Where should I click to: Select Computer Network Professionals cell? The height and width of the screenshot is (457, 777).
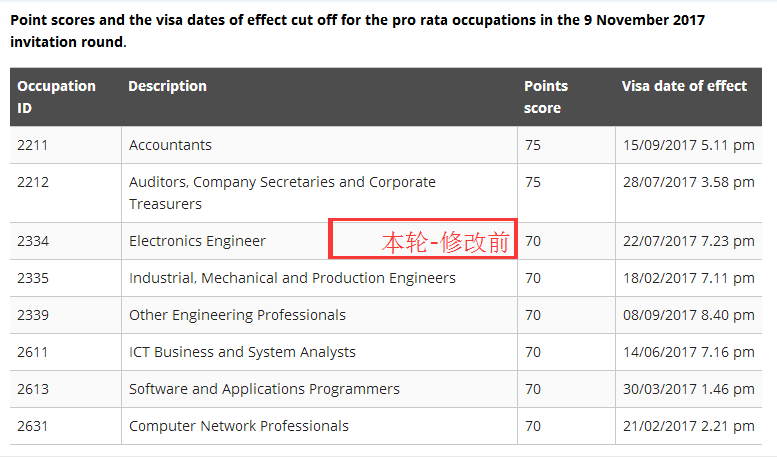pos(239,426)
